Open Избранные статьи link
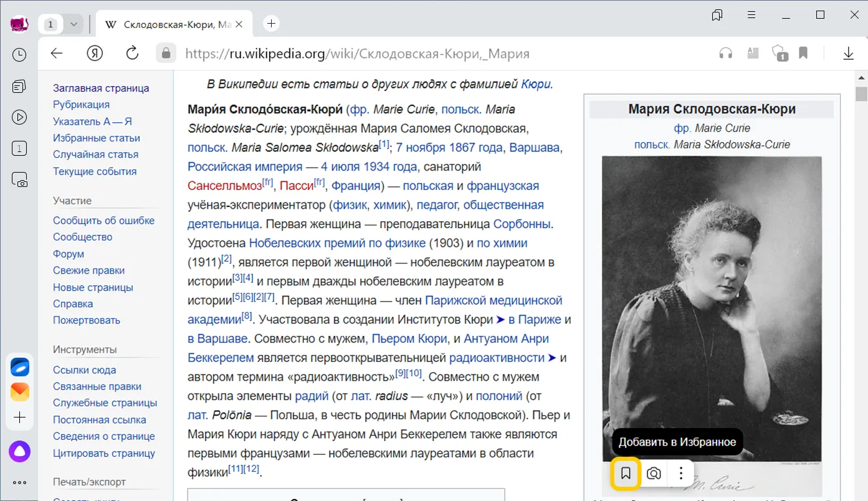 97,138
